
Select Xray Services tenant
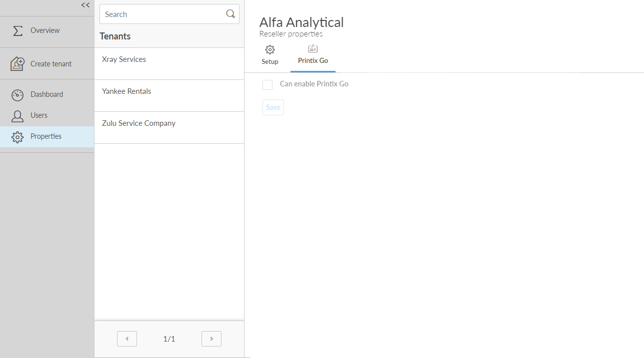124,59
